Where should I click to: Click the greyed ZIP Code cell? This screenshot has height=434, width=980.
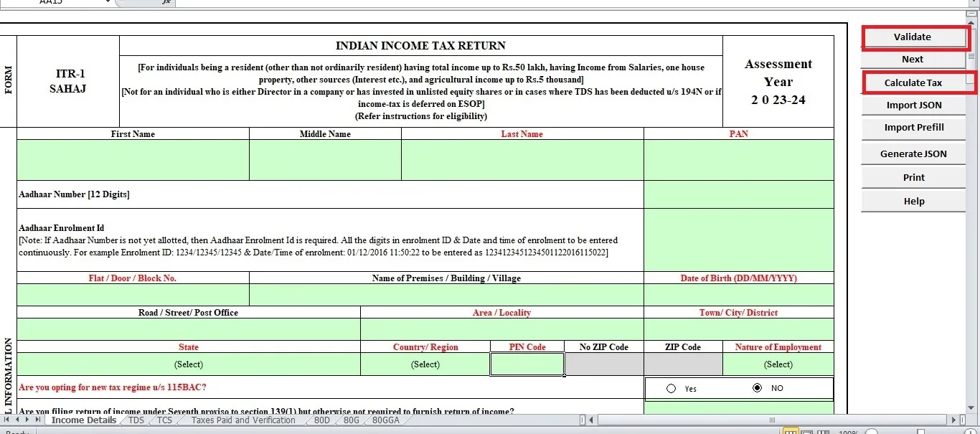683,364
